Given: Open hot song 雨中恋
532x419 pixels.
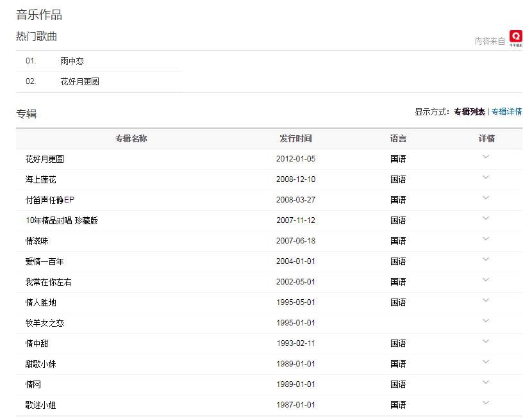Looking at the screenshot, I should (72, 62).
